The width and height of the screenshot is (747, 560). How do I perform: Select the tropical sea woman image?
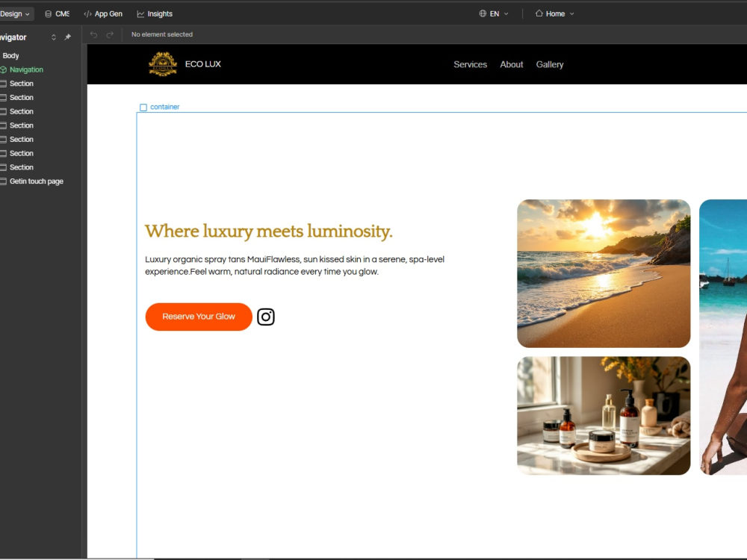[x=723, y=337]
